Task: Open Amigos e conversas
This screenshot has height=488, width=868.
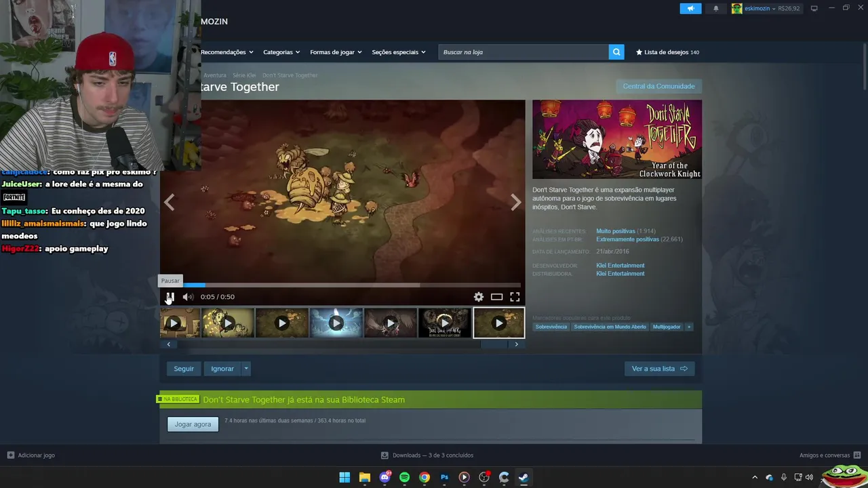Action: point(830,455)
